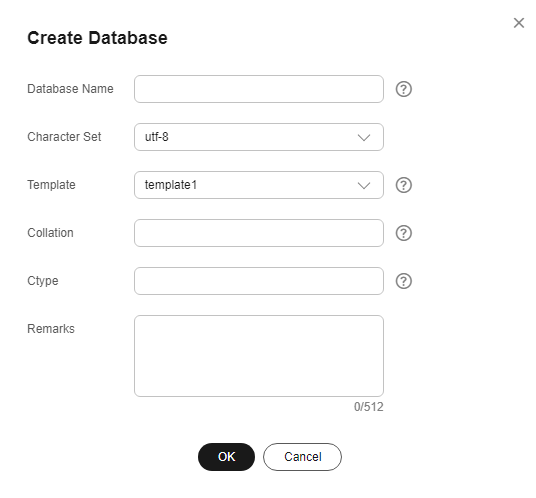The height and width of the screenshot is (498, 536).
Task: Open the Character Set utf-8 dropdown
Action: 259,137
